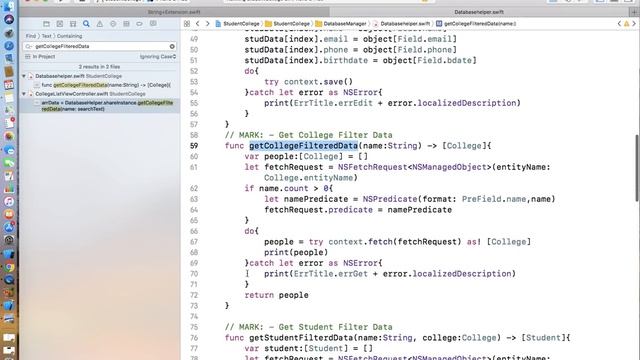Click 'Field.bdate' on line 51
Image resolution: width=640 pixels, height=360 pixels.
tap(435, 60)
